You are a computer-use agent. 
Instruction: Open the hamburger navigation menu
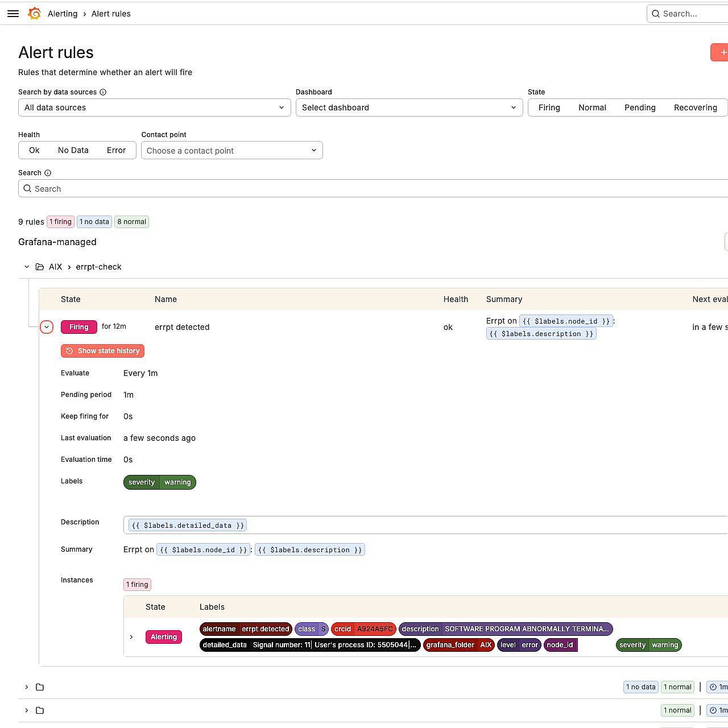point(13,14)
